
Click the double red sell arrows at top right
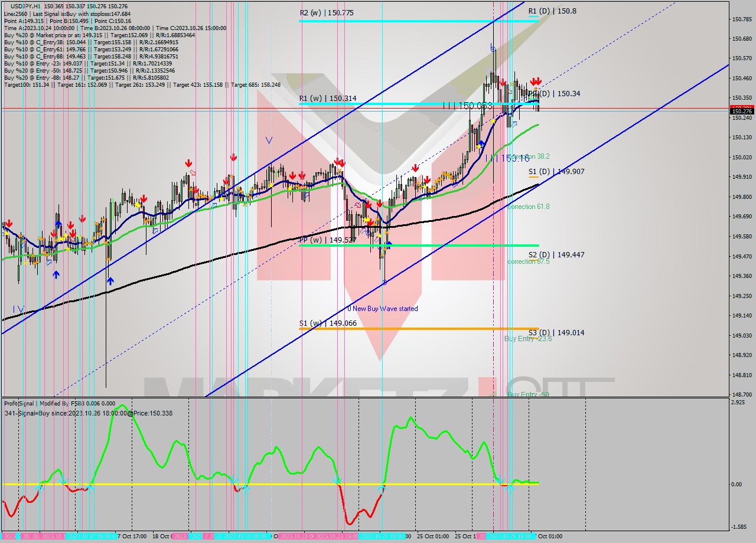click(x=535, y=81)
